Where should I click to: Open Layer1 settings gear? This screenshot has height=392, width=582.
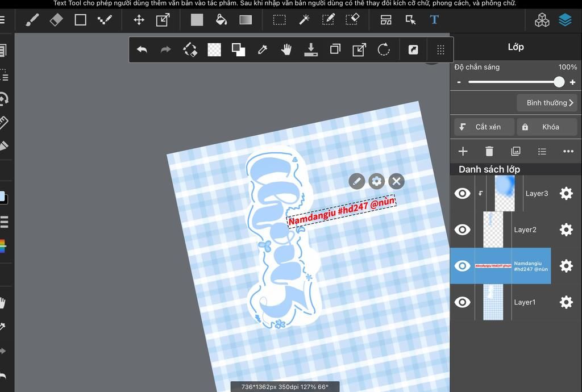[x=566, y=302]
